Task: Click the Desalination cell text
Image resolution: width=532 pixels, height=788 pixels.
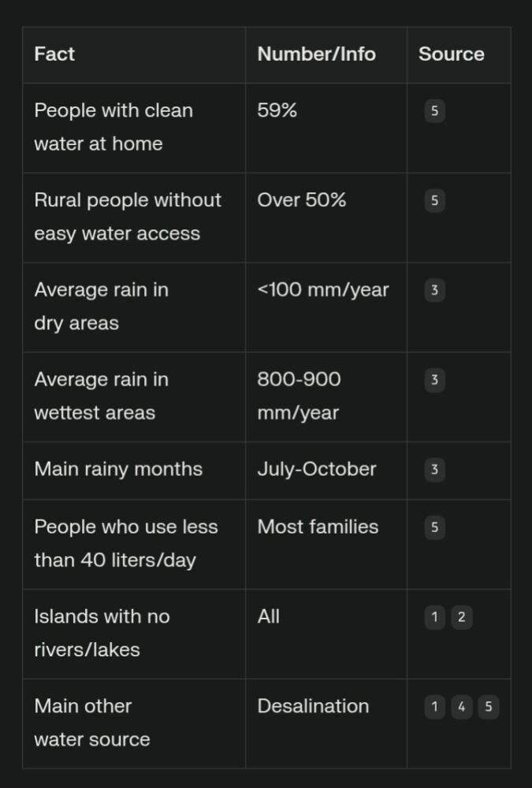Action: (313, 706)
